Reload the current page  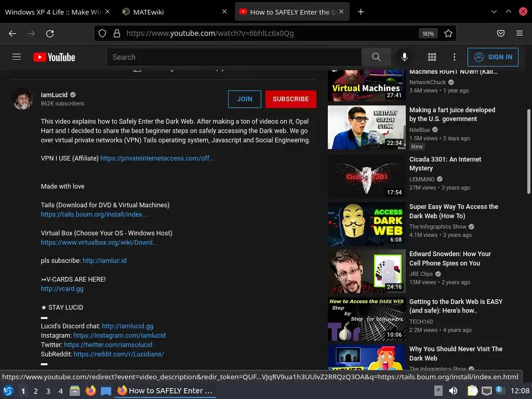pyautogui.click(x=50, y=33)
